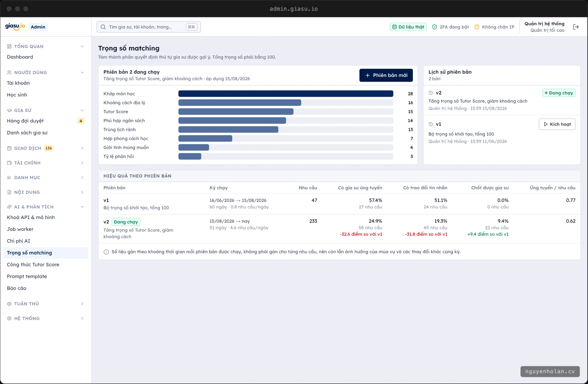Image resolution: width=588 pixels, height=384 pixels.
Task: Click the search gia sư input field
Action: coord(148,27)
